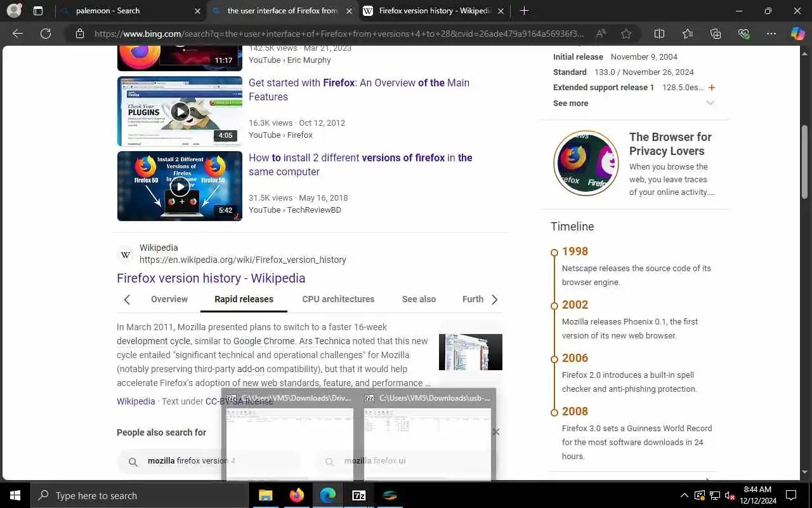This screenshot has width=812, height=508.
Task: Open the Collections icon
Action: [716, 34]
